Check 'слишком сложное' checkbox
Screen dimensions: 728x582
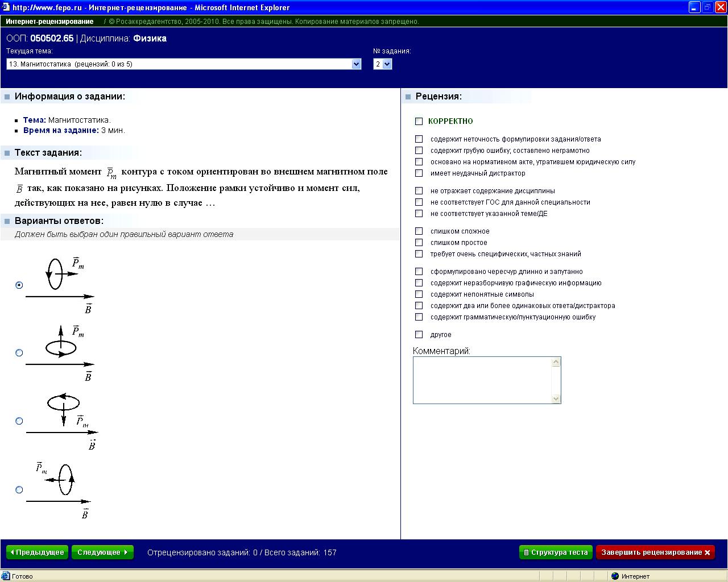419,231
